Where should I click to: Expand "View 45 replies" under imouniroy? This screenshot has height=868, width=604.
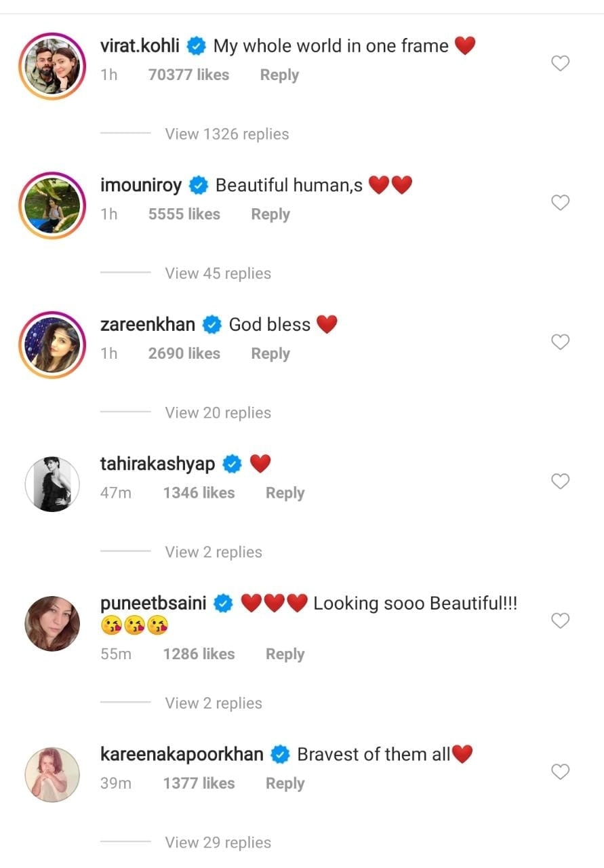coord(218,273)
